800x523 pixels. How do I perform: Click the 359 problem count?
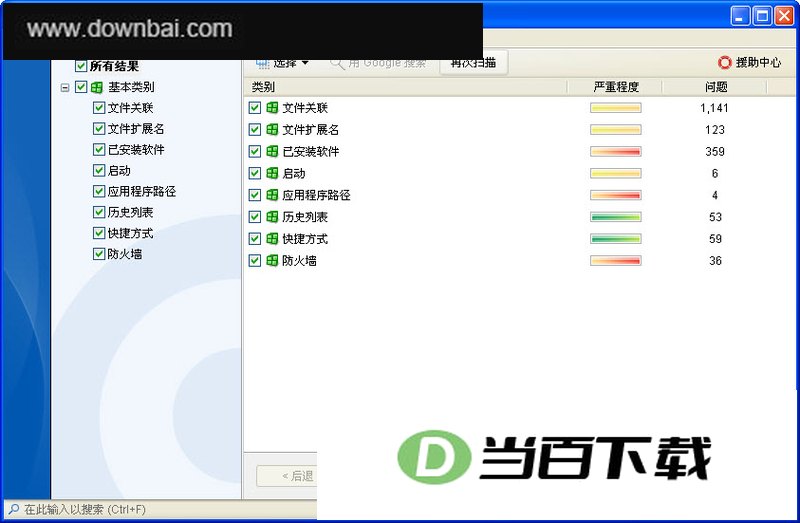(715, 152)
